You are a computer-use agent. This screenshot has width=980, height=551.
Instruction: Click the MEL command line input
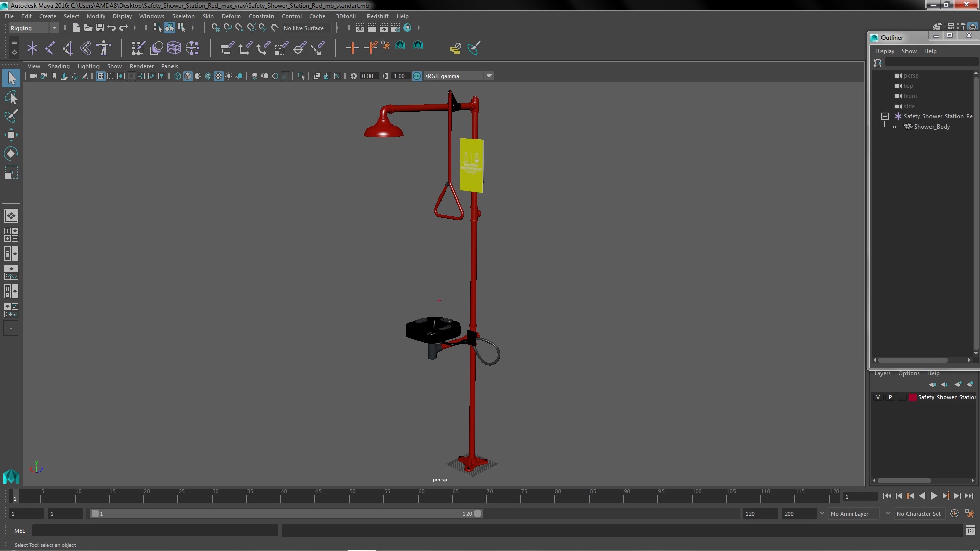coord(155,531)
